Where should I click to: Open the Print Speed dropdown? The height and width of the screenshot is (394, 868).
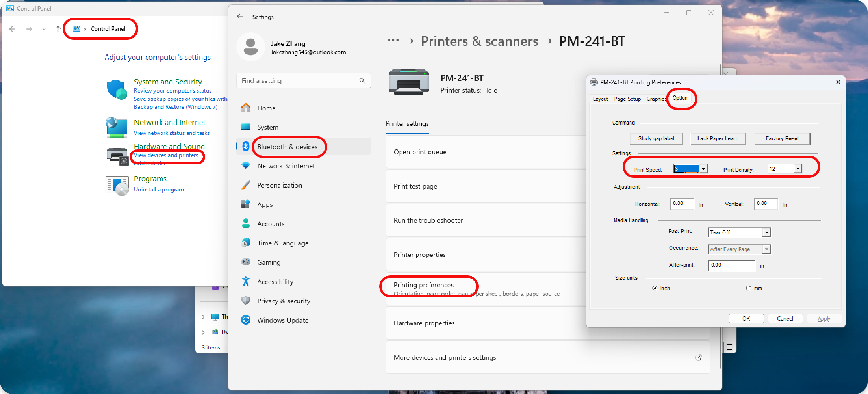[x=703, y=169]
